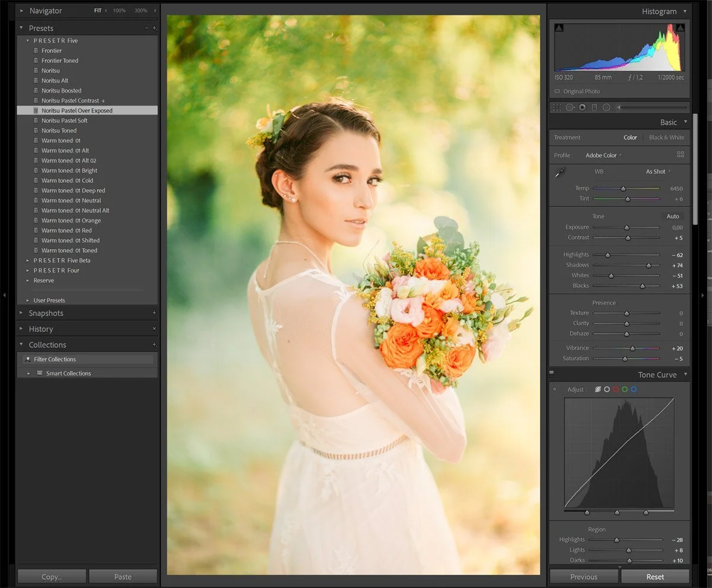This screenshot has height=588, width=712.
Task: Select the Red channel in Tone Curve adjust
Action: click(615, 389)
